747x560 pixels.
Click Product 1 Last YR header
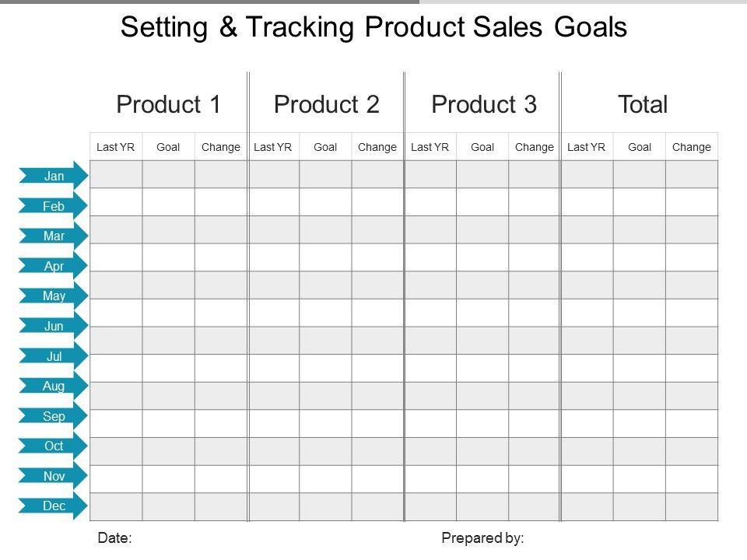(x=116, y=147)
